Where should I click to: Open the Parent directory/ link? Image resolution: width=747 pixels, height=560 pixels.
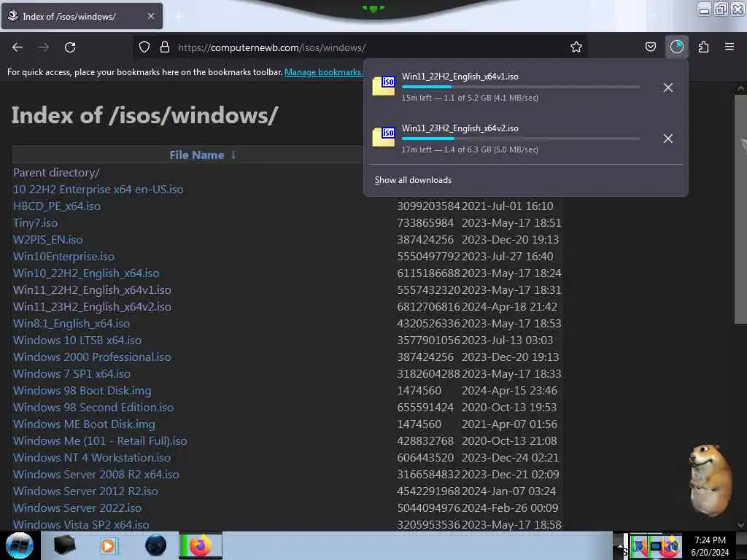pos(56,173)
